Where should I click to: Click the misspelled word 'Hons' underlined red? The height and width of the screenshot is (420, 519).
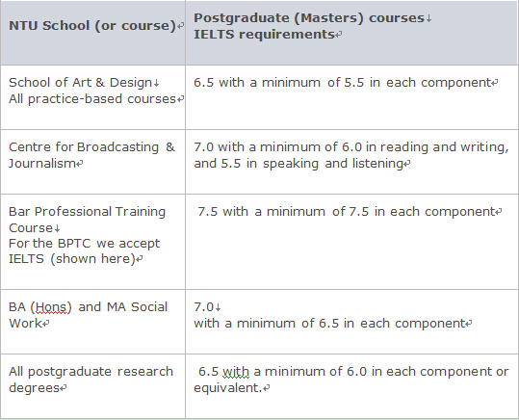point(51,307)
